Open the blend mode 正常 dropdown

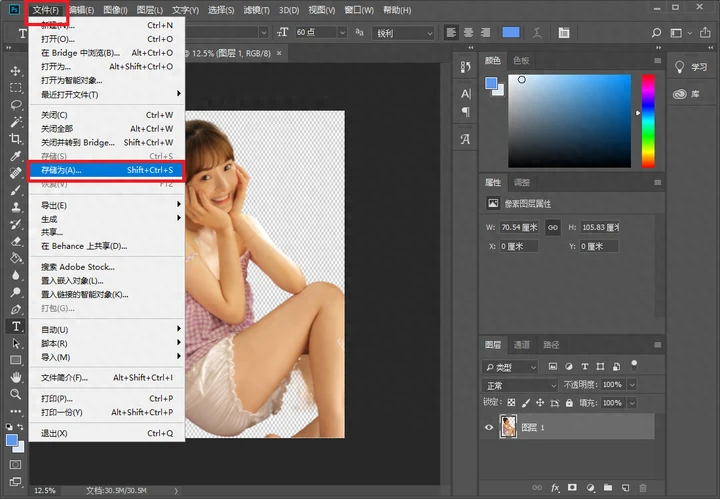pyautogui.click(x=520, y=385)
